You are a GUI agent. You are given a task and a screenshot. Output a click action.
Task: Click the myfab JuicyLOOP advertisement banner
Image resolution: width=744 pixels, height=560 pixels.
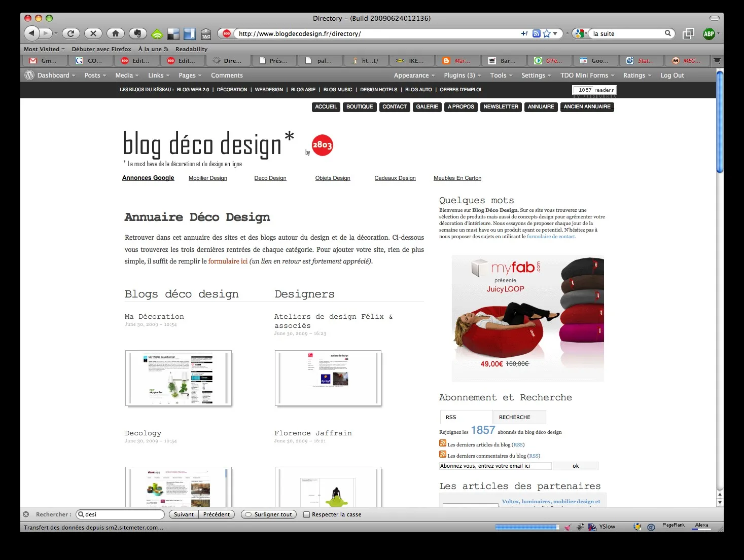[527, 318]
